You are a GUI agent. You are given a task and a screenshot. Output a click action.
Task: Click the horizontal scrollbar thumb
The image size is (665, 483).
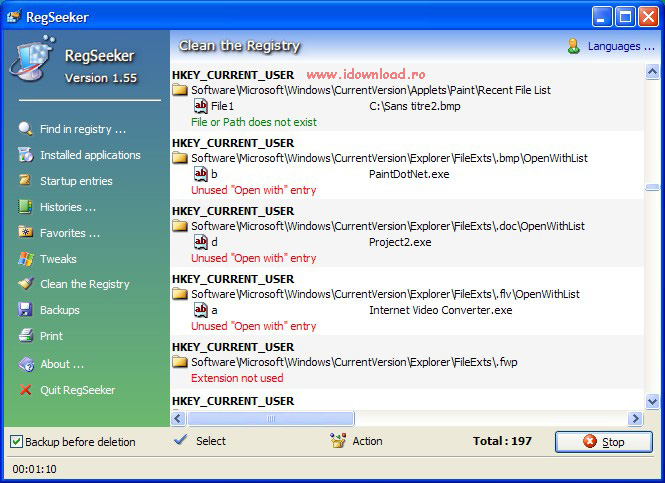tap(271, 419)
